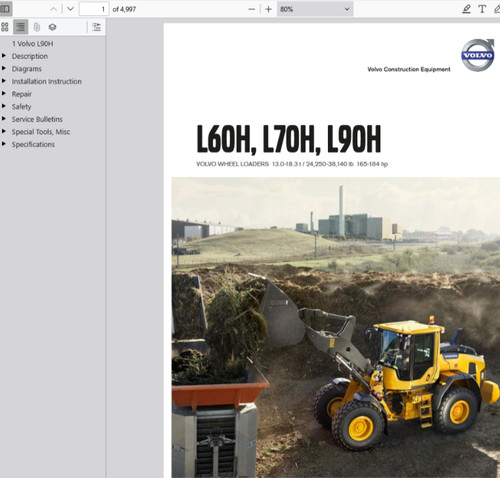The image size is (500, 478).
Task: Click the page number input field
Action: tap(94, 9)
